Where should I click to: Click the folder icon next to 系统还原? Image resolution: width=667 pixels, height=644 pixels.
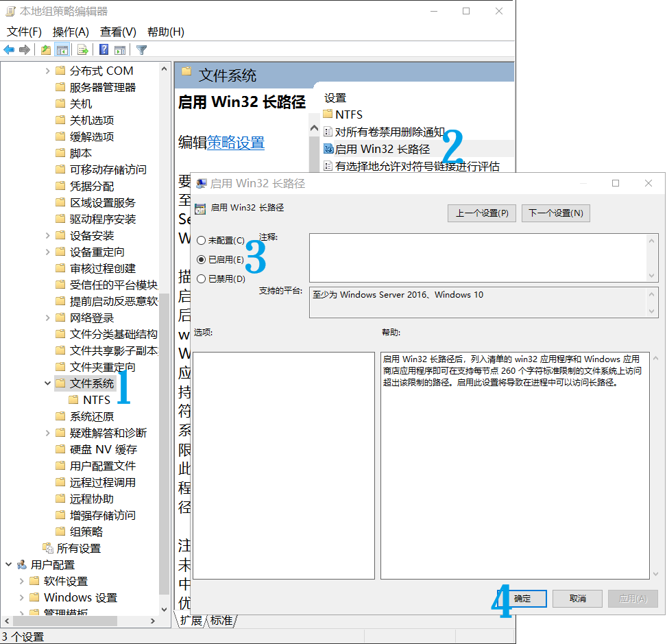click(61, 416)
